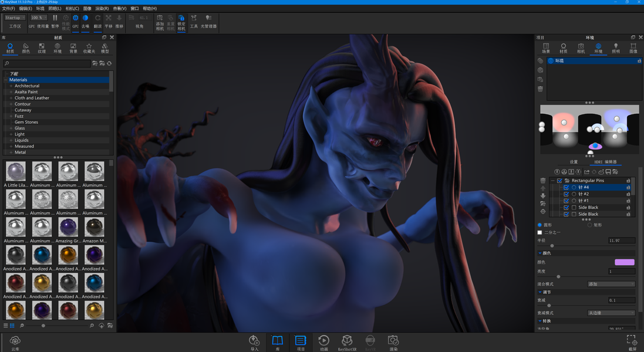
Task: Select the 矩形 rectangular radio button
Action: tap(590, 225)
